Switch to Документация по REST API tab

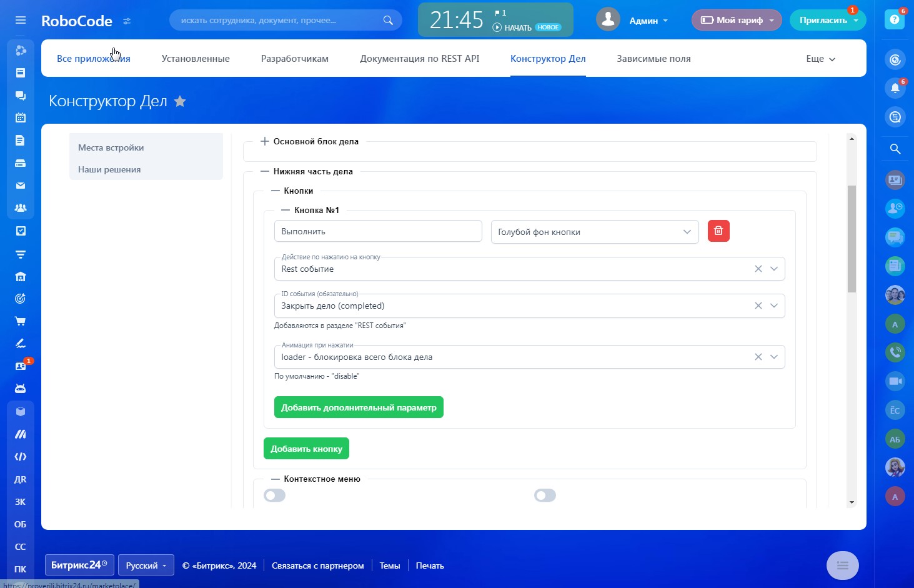(x=420, y=59)
